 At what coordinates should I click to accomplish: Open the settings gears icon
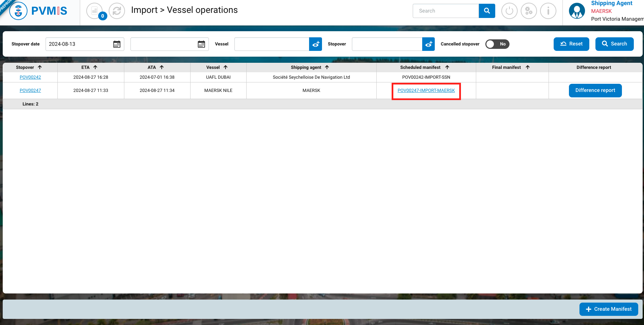point(529,11)
